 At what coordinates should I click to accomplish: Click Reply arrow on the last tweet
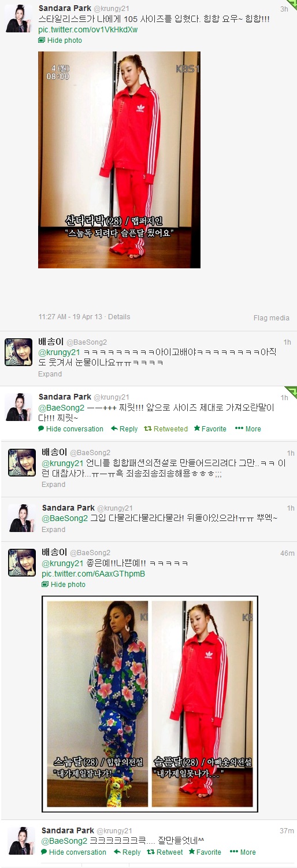tap(117, 852)
